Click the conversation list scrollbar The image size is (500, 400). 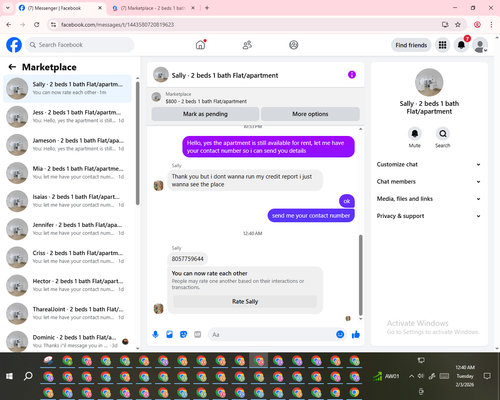[x=137, y=143]
